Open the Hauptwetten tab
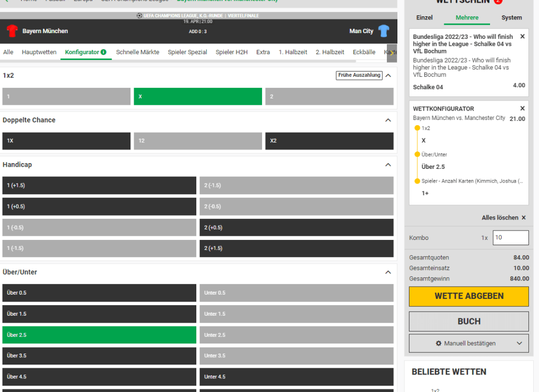Viewport: 539px width, 392px height. pyautogui.click(x=39, y=52)
